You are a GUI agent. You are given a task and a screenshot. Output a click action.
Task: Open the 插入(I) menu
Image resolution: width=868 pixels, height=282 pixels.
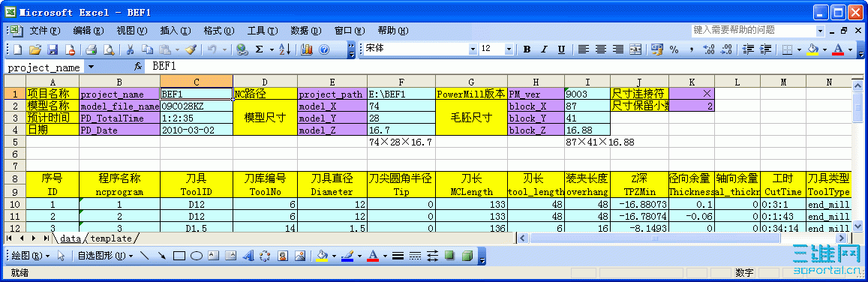(176, 31)
